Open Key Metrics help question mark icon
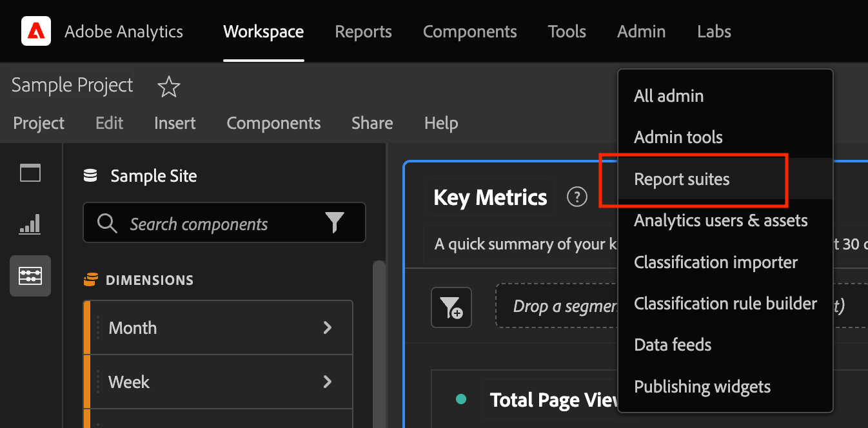The height and width of the screenshot is (428, 868). pos(577,197)
